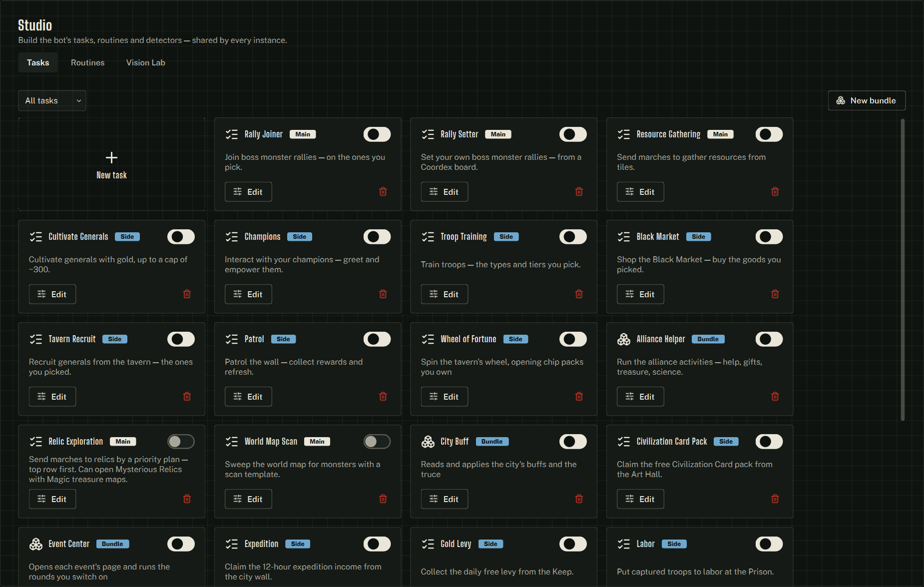Edit the Rally Joiner task
The width and height of the screenshot is (924, 587).
248,192
